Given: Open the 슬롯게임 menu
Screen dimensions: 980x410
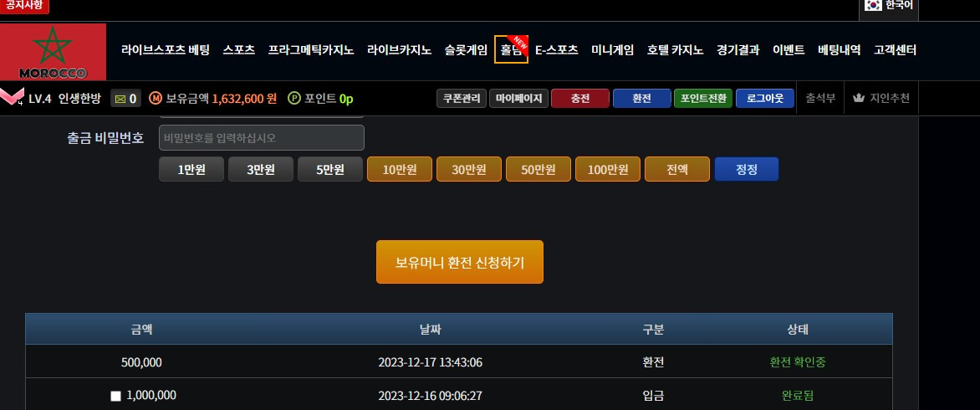Looking at the screenshot, I should click(467, 50).
